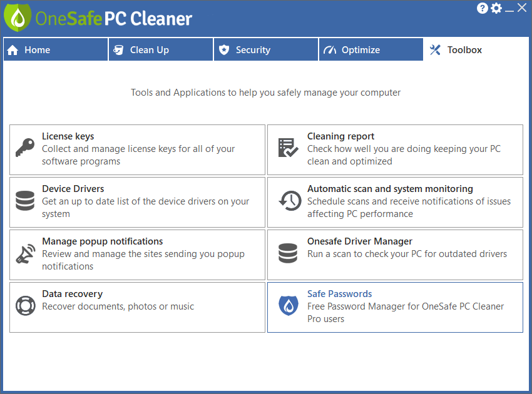Open Automatic scan and system monitoring
This screenshot has height=394, width=532.
click(396, 203)
